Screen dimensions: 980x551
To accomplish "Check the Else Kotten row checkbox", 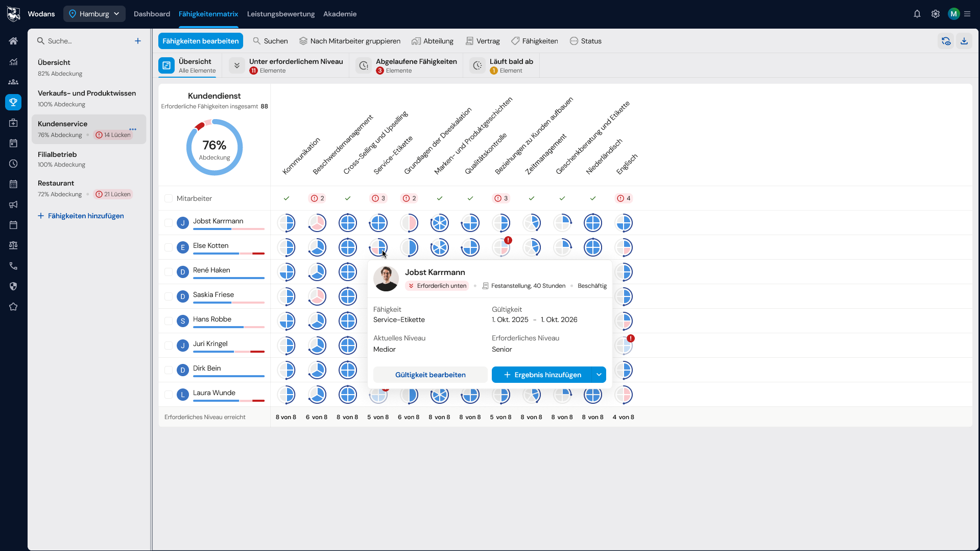I will point(169,247).
